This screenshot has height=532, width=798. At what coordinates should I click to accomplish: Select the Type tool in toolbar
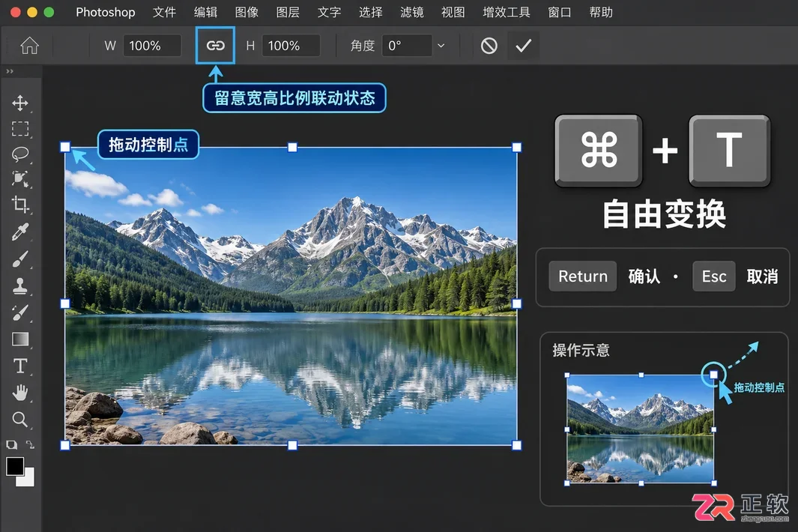(x=19, y=366)
